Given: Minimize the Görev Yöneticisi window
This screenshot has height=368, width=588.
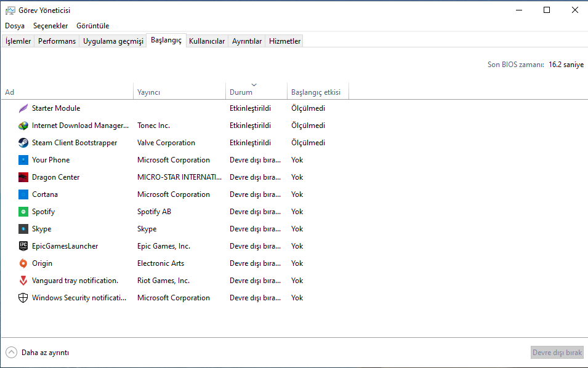Looking at the screenshot, I should [x=519, y=10].
